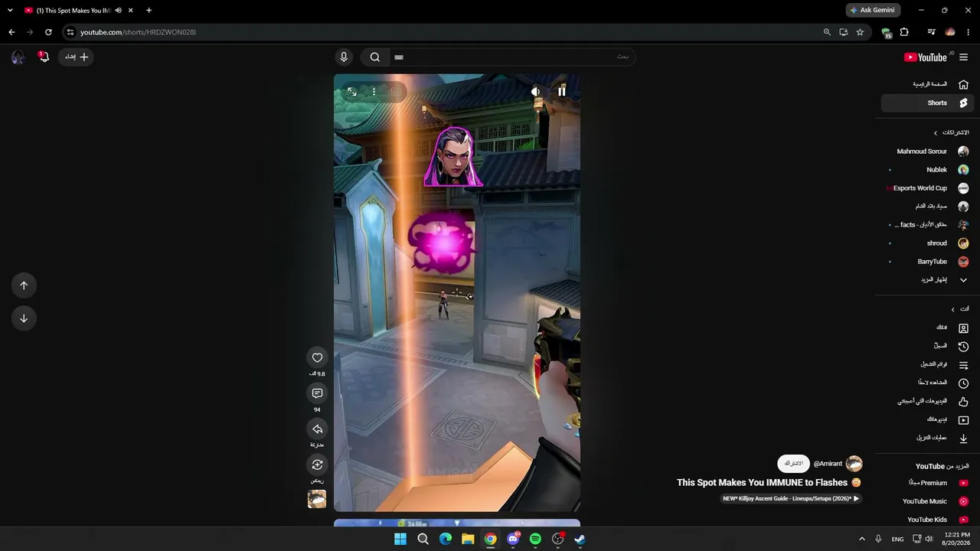Open YouTube Music link
Screen dimensions: 980x551
point(927,501)
